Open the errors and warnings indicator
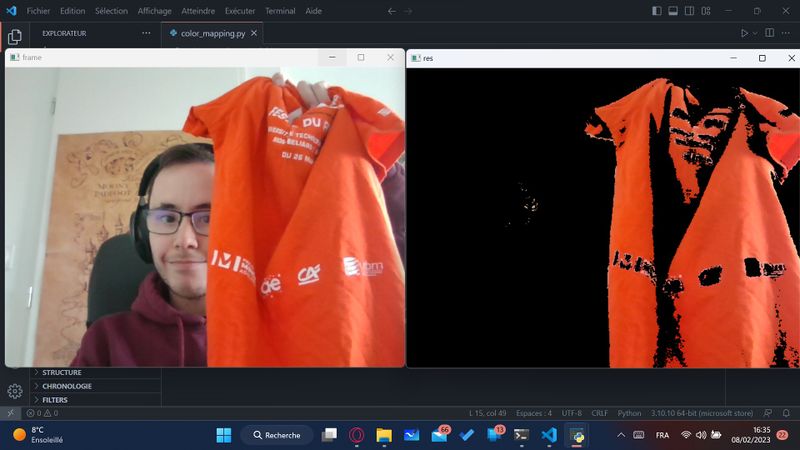 pyautogui.click(x=42, y=413)
